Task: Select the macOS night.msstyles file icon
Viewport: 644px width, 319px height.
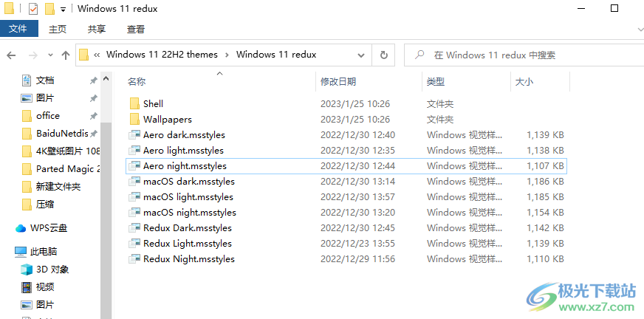Action: coord(134,212)
